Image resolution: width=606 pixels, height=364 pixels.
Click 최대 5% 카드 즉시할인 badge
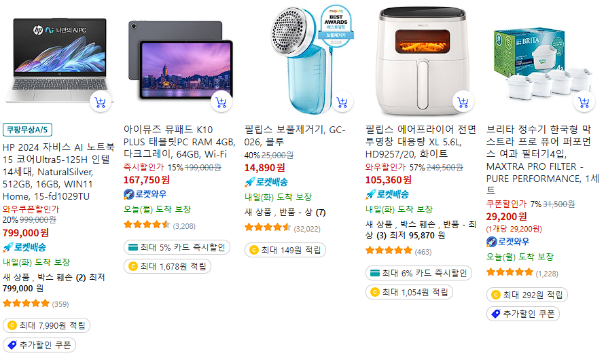point(177,247)
